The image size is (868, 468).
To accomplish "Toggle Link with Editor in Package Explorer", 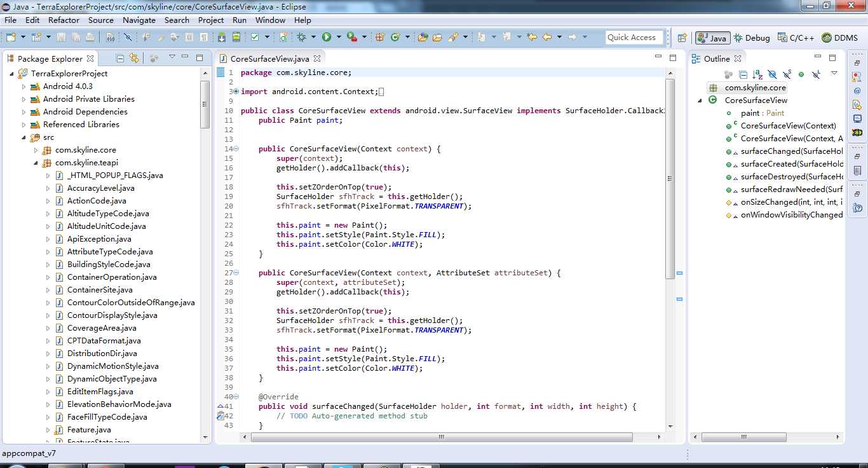I will click(134, 59).
